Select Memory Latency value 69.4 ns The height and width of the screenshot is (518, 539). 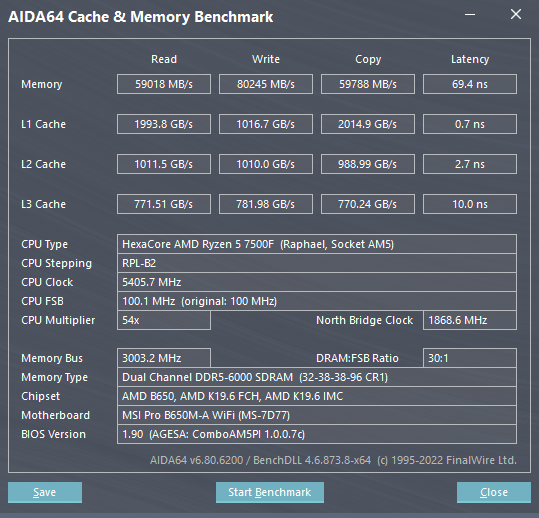pyautogui.click(x=470, y=84)
